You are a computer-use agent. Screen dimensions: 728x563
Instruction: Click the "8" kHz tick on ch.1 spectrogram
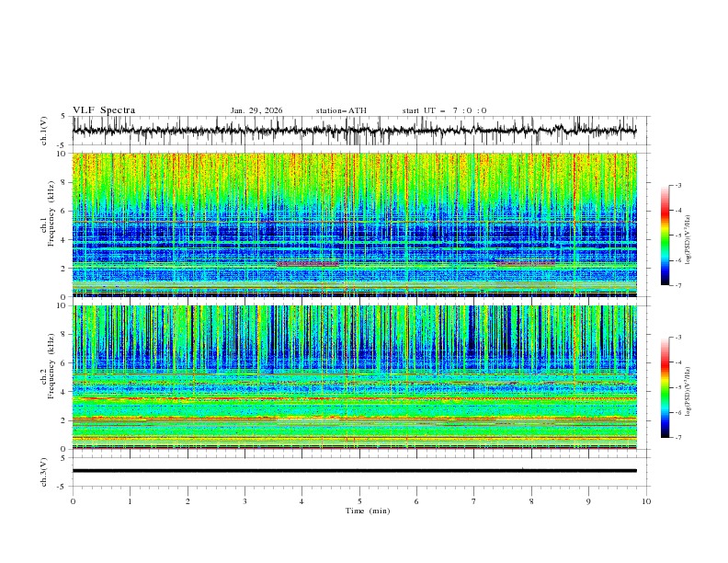63,182
